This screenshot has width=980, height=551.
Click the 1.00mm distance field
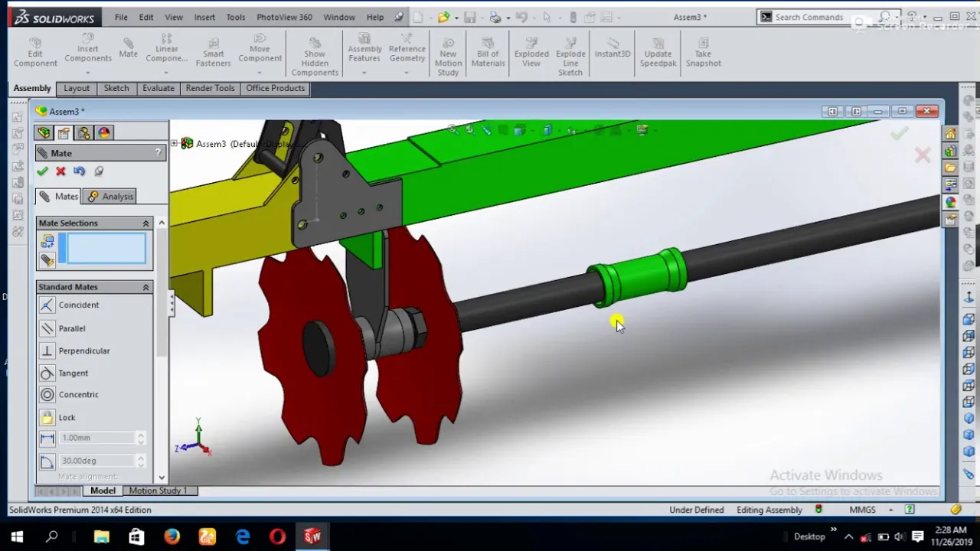[96, 438]
